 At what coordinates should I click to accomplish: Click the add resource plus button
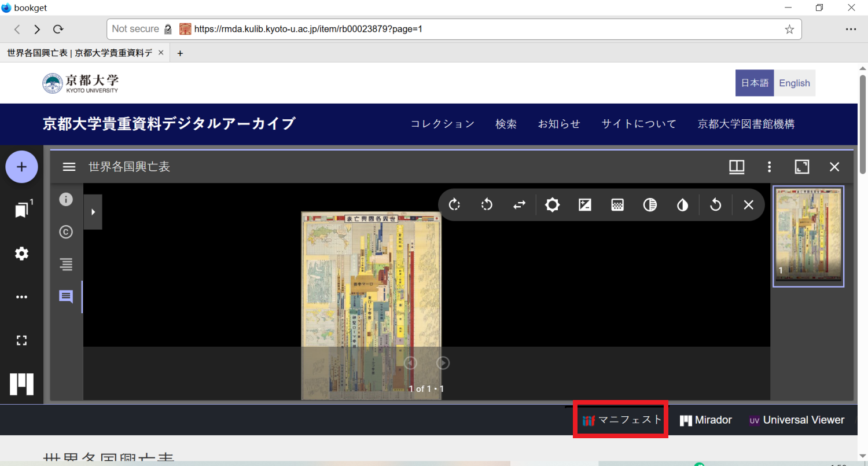[x=21, y=167]
